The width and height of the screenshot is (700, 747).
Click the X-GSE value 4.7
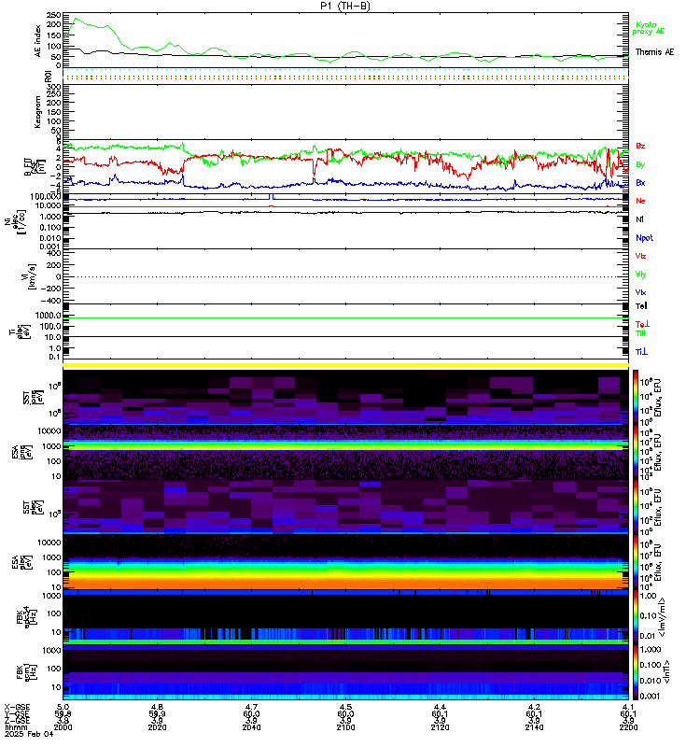coord(251,707)
